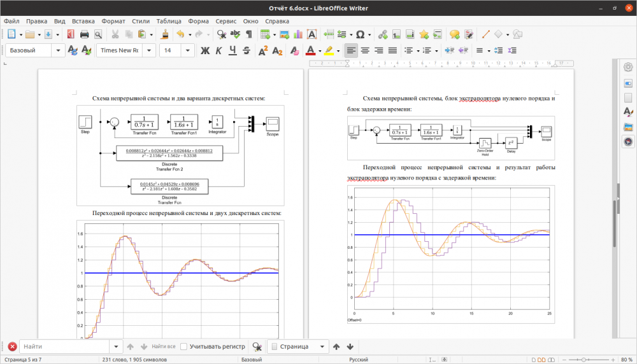637x364 pixels.
Task: Click the Insert Hyperlink icon
Action: pos(382,34)
